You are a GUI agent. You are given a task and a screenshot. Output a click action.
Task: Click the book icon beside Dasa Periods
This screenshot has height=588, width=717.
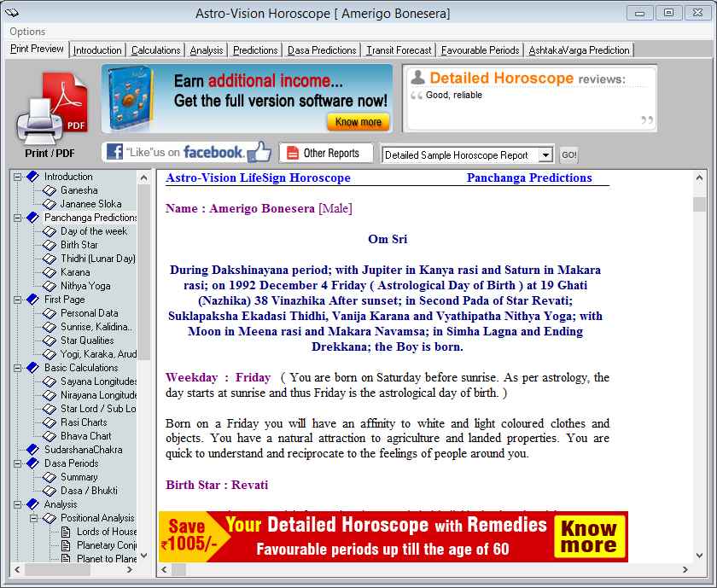click(33, 463)
